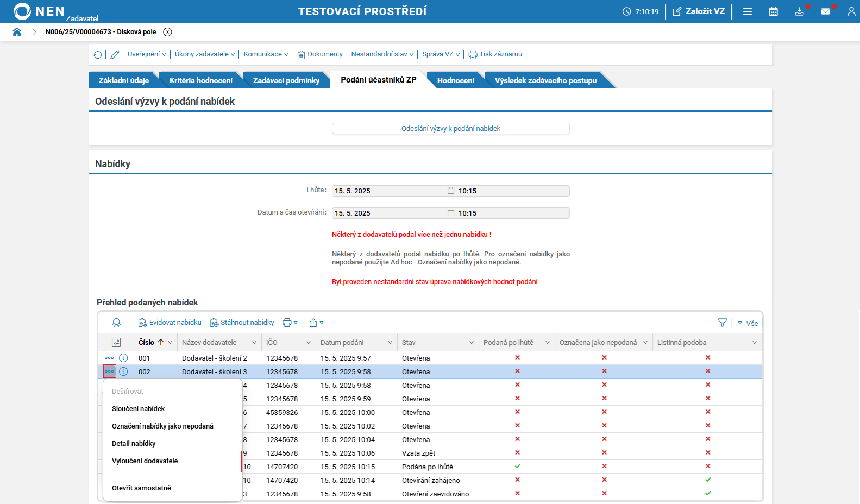This screenshot has height=504, width=860.
Task: Switch to the Hodnocení tab
Action: coord(455,80)
